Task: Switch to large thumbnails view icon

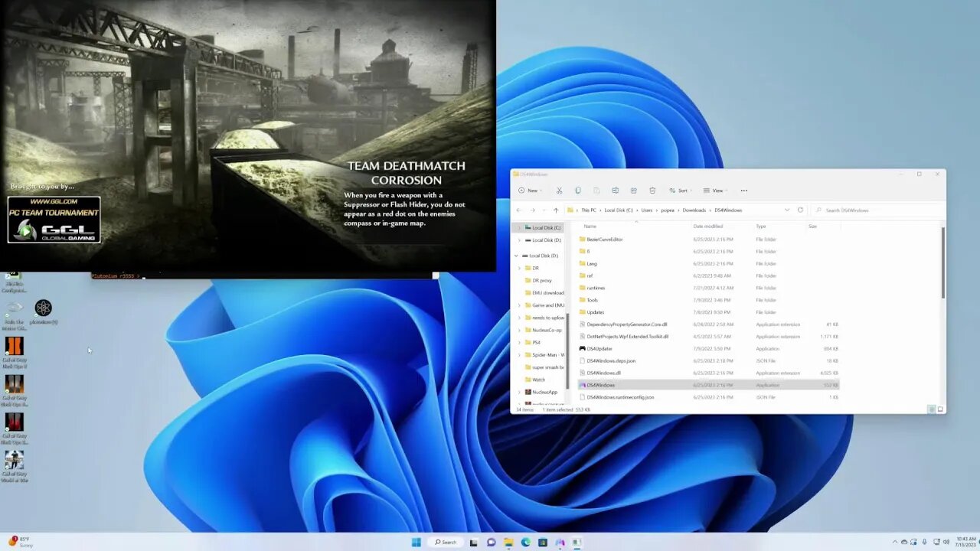Action: (x=940, y=409)
